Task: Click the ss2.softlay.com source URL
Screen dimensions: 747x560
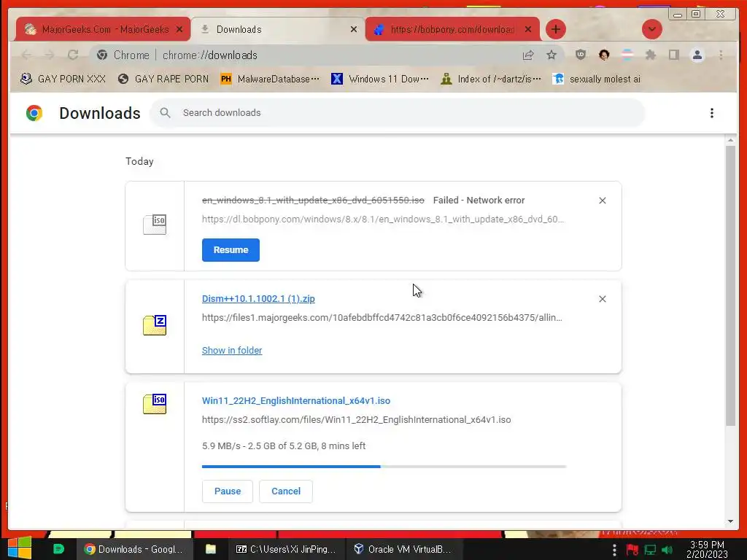Action: tap(356, 420)
